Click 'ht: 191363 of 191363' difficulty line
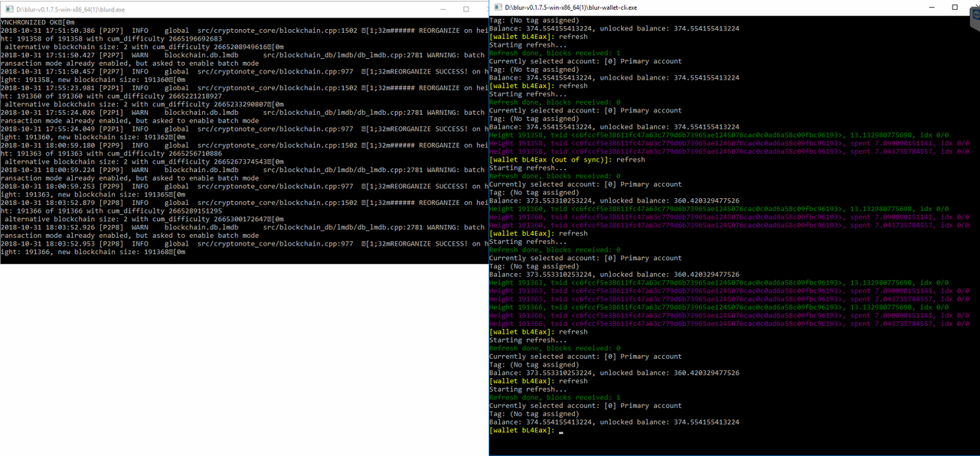This screenshot has width=980, height=456. point(111,154)
